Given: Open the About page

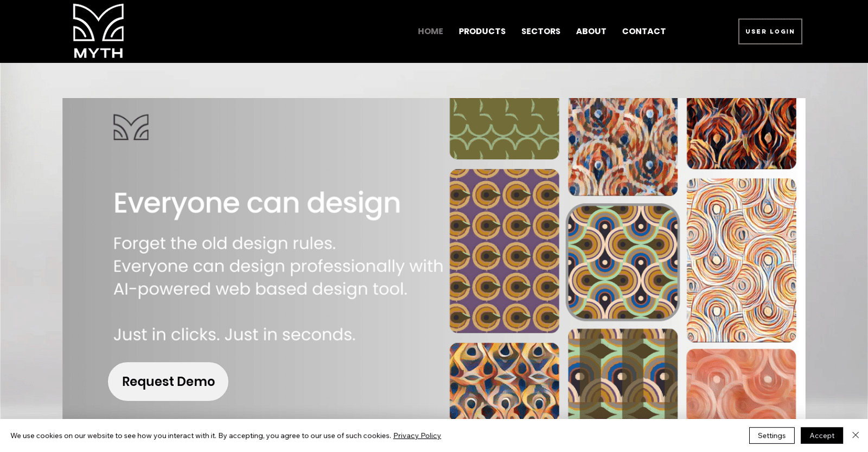Looking at the screenshot, I should [x=591, y=31].
